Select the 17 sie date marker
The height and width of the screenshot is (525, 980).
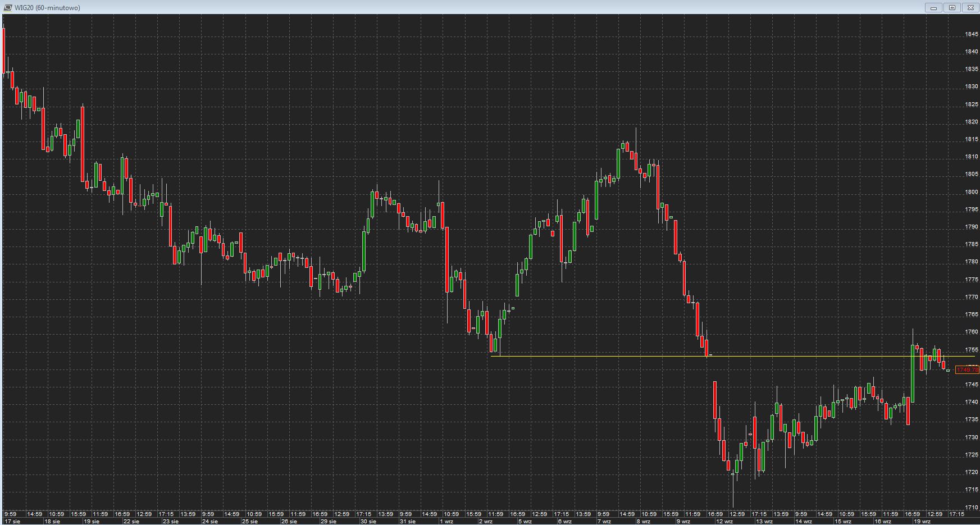click(12, 522)
